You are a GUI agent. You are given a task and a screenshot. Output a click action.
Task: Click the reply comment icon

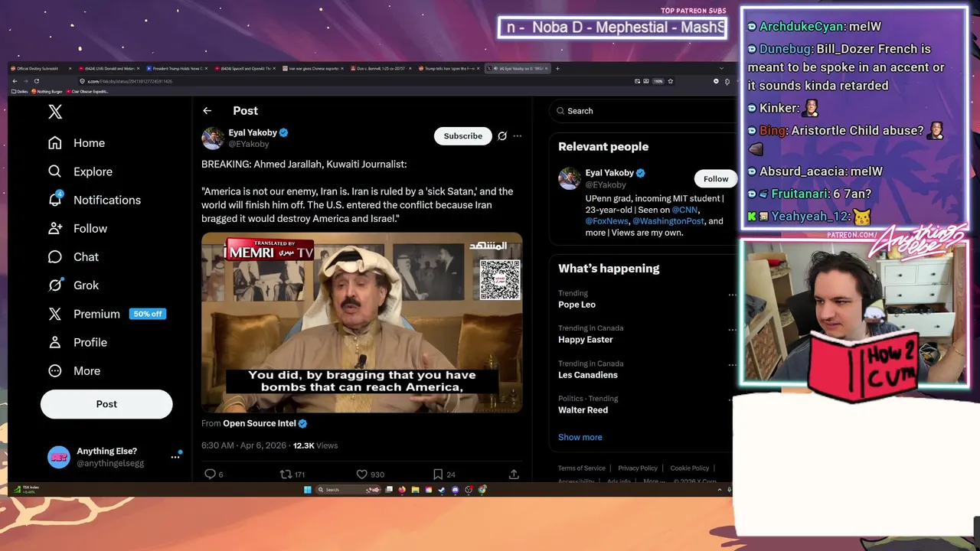click(210, 474)
